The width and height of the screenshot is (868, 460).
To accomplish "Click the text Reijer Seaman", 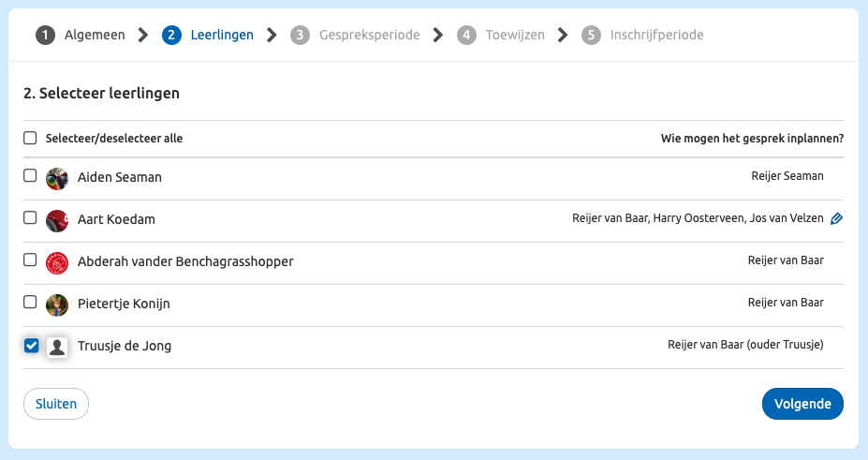I will 787,176.
